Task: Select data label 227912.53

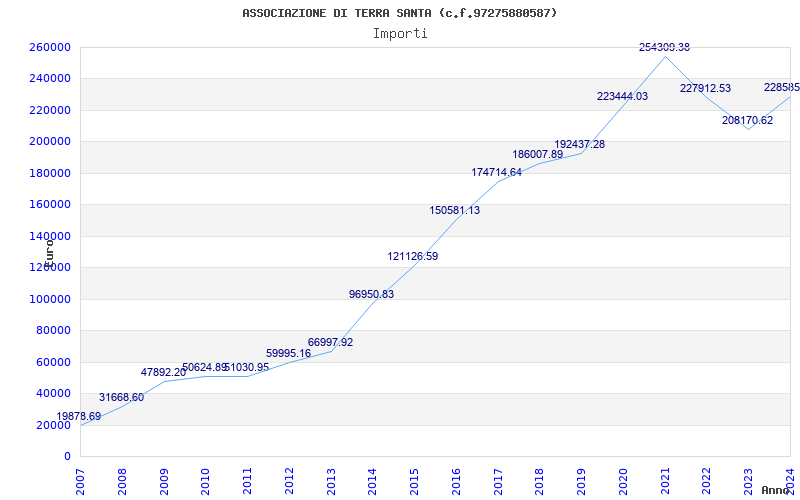Action: (705, 88)
